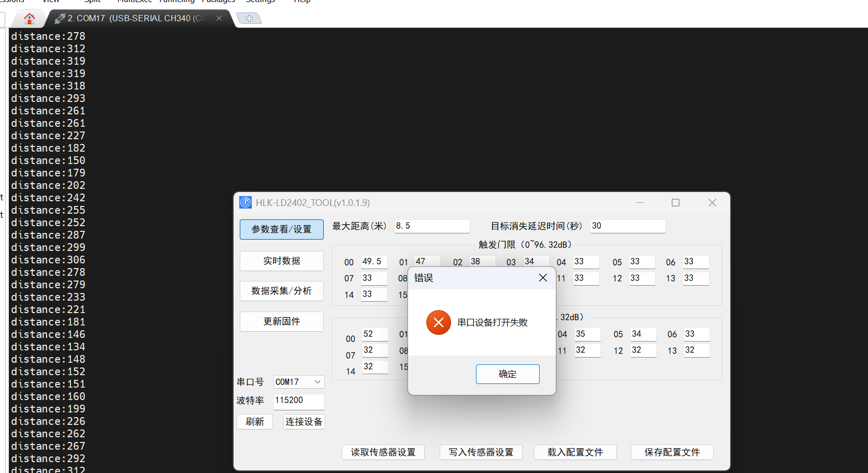The height and width of the screenshot is (473, 868).
Task: Click the satellite icon on COM17 tab
Action: 60,19
